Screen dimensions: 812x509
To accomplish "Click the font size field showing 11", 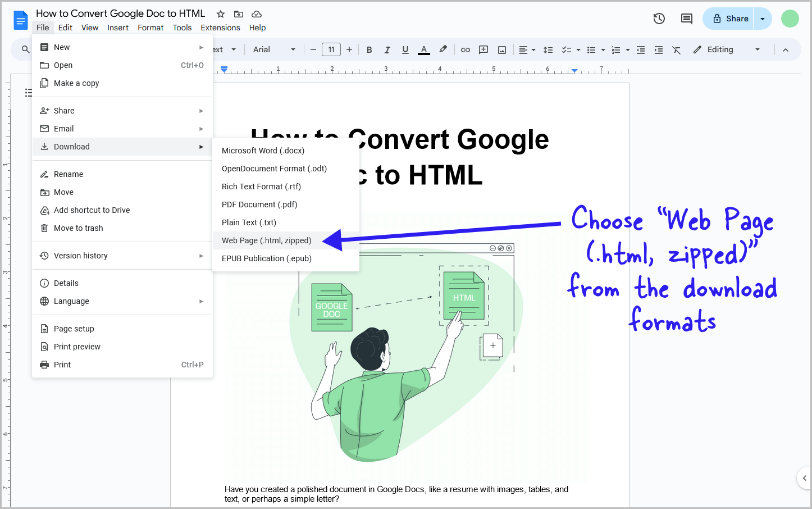I will [x=331, y=49].
